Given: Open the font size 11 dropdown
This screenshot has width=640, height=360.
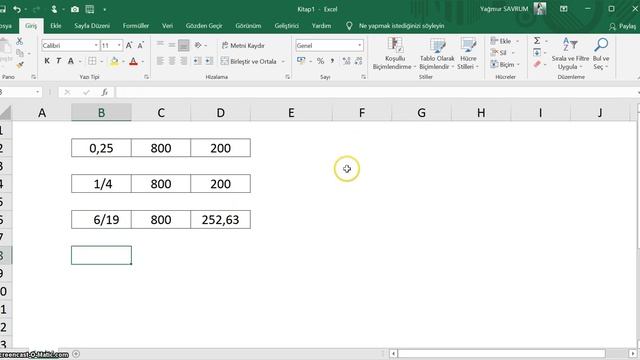Looking at the screenshot, I should [119, 45].
